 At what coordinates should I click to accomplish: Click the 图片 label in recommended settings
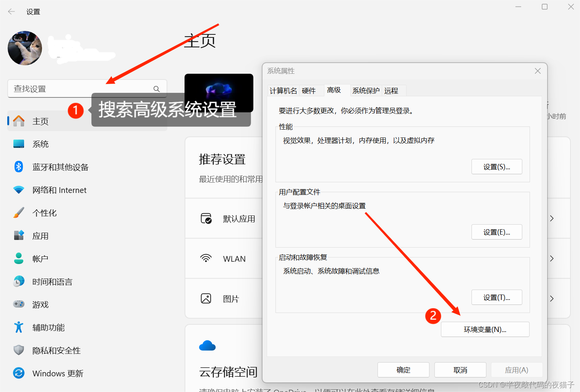click(x=231, y=299)
